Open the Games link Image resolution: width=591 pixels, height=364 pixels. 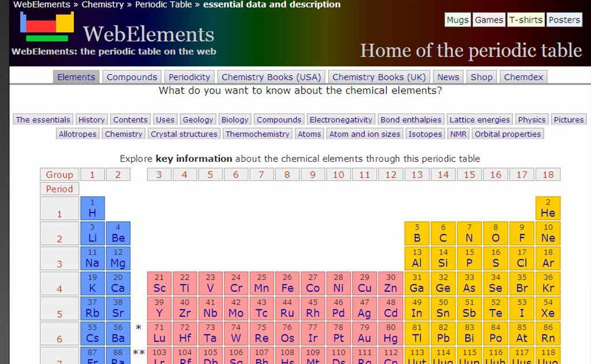pyautogui.click(x=489, y=20)
